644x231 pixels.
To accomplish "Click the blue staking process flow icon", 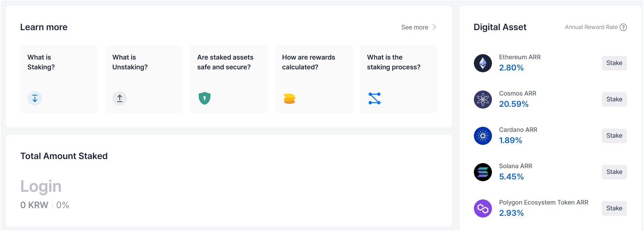I will (374, 98).
